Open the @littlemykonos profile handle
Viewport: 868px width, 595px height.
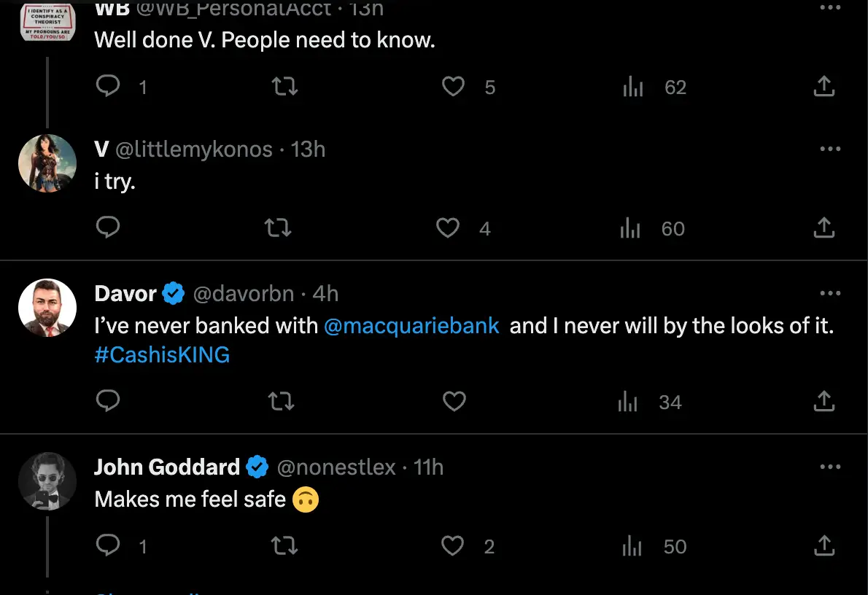point(194,149)
